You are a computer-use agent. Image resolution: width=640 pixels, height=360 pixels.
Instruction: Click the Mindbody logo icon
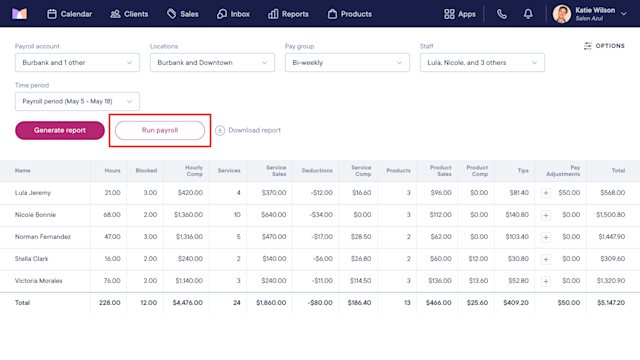pyautogui.click(x=19, y=14)
